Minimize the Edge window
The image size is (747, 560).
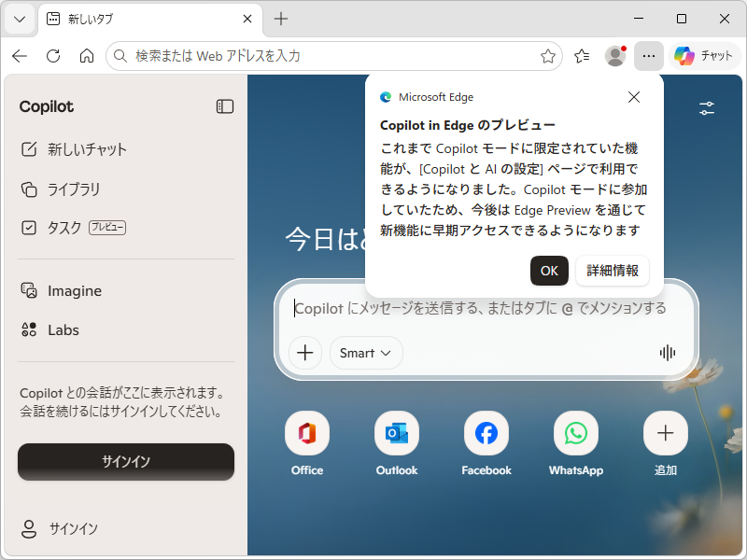[639, 19]
